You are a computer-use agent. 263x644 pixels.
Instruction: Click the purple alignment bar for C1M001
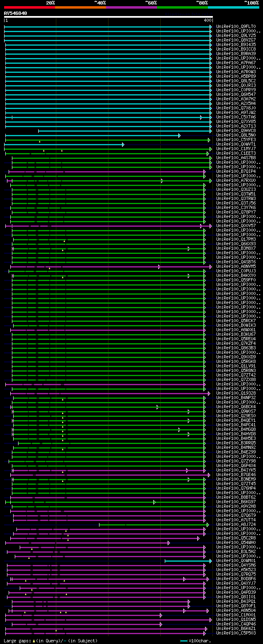tap(83, 615)
